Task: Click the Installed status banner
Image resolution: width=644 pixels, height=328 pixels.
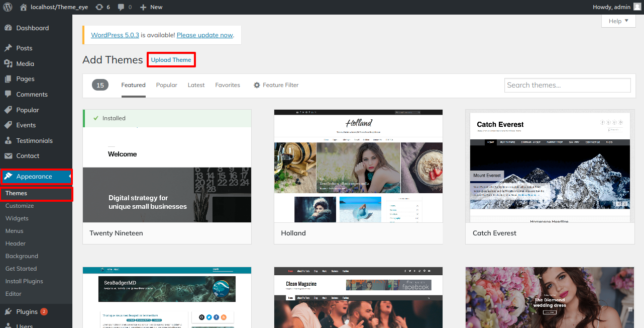Action: click(x=167, y=118)
